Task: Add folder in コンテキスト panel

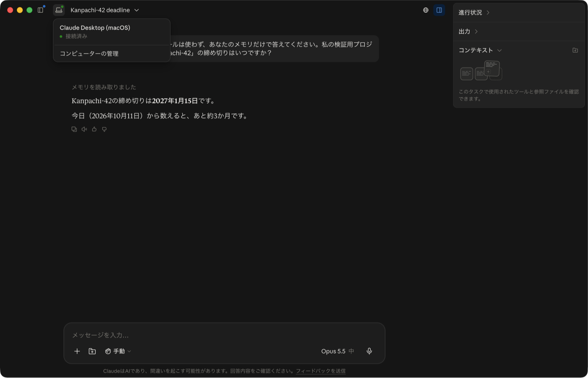Action: [575, 50]
